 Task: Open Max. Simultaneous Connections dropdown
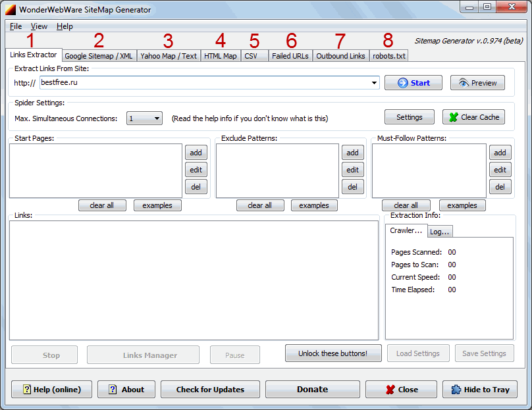[x=157, y=118]
